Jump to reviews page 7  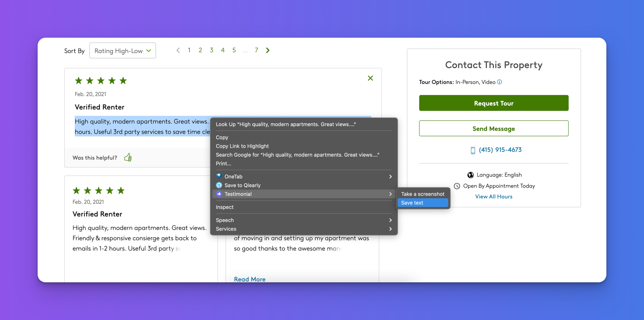(256, 50)
